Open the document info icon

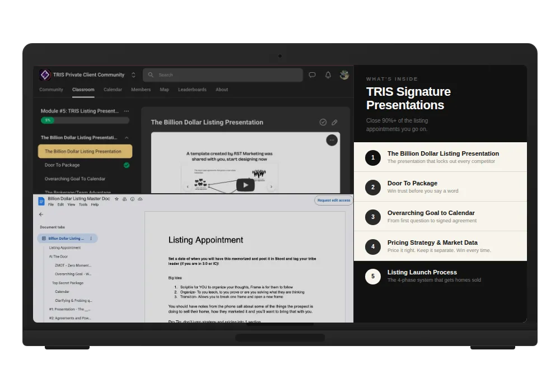coord(132,199)
